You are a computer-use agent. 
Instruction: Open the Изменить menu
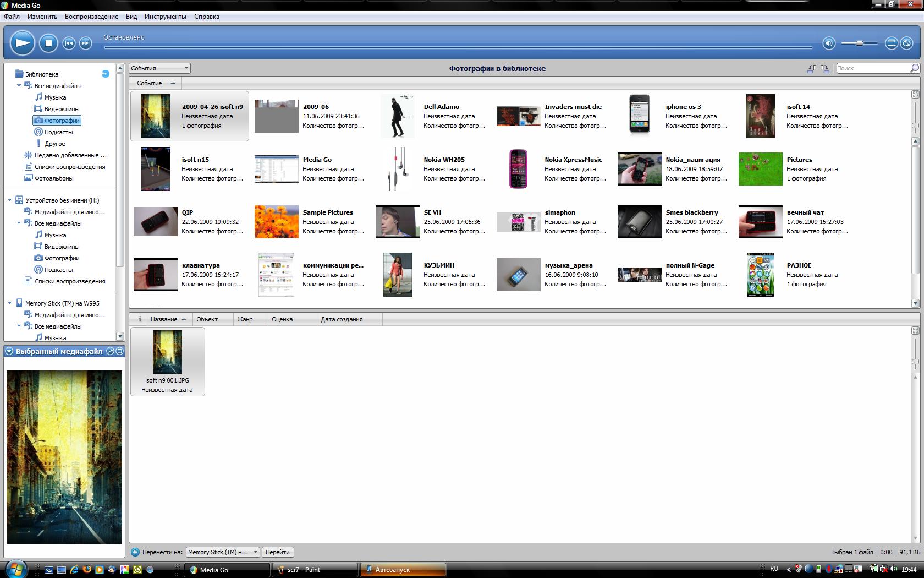click(x=42, y=17)
